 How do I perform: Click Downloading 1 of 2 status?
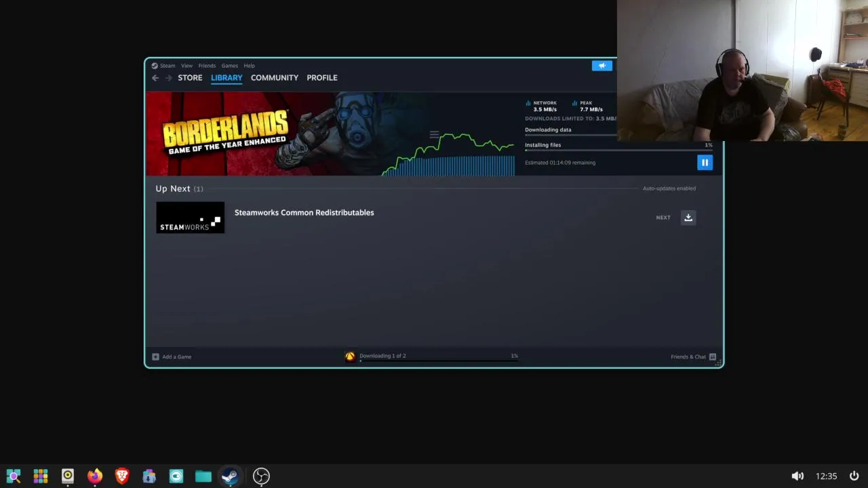tap(382, 356)
